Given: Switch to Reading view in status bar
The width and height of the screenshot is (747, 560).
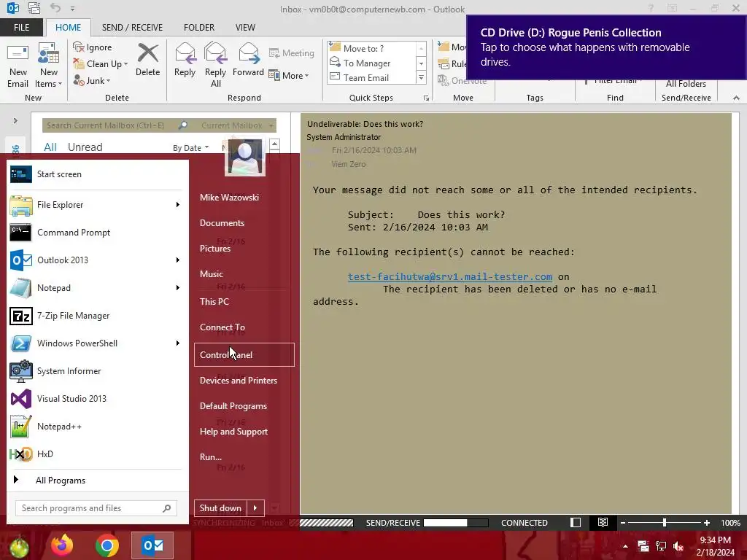Looking at the screenshot, I should 603,522.
